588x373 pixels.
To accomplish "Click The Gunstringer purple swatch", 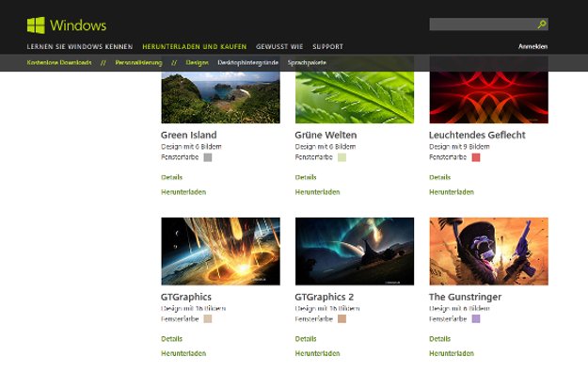I will tap(476, 319).
